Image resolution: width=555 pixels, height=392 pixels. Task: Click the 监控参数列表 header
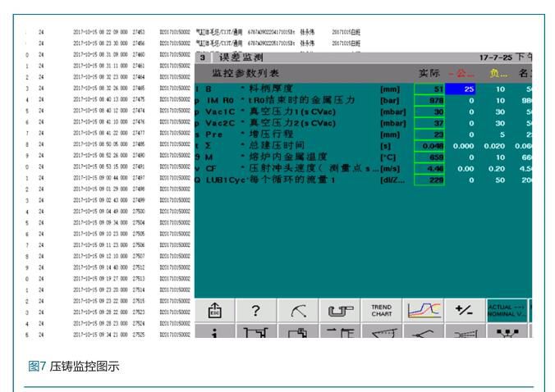[x=245, y=73]
